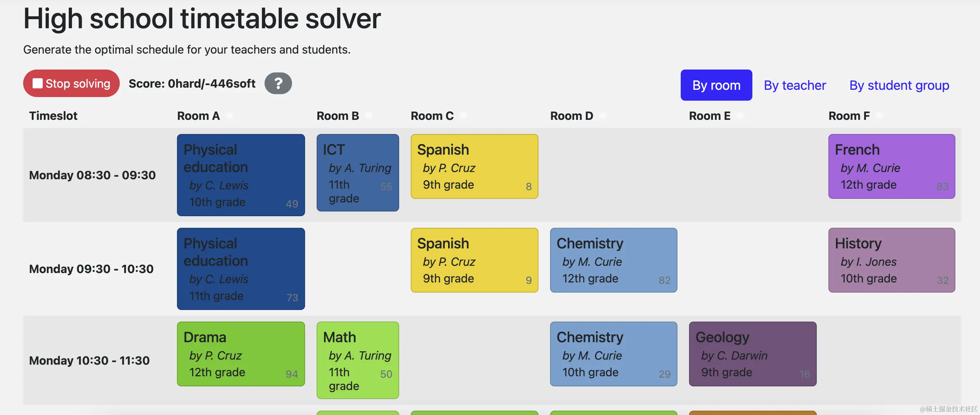Switch to the By teacher view
Screen dimensions: 980x415
[794, 85]
